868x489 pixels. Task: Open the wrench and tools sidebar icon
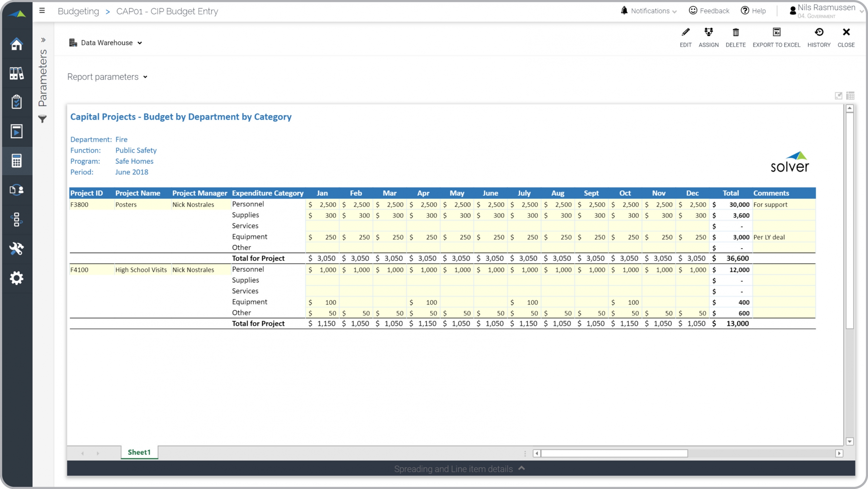pyautogui.click(x=16, y=249)
